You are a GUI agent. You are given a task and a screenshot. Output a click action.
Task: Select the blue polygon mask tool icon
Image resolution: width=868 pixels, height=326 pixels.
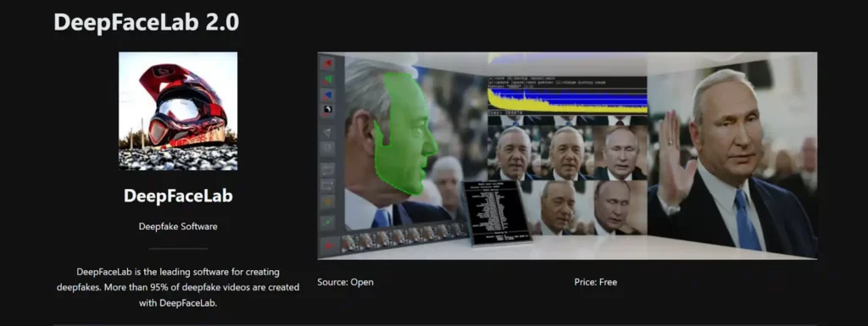click(328, 95)
